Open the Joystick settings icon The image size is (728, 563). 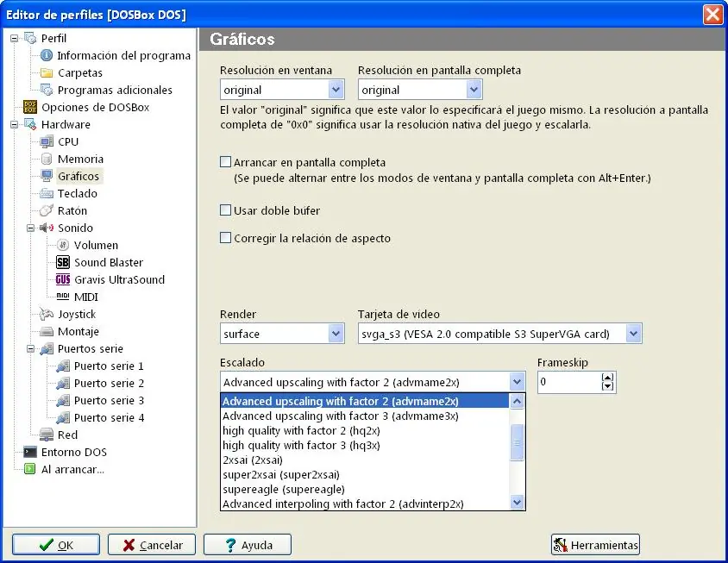coord(47,314)
